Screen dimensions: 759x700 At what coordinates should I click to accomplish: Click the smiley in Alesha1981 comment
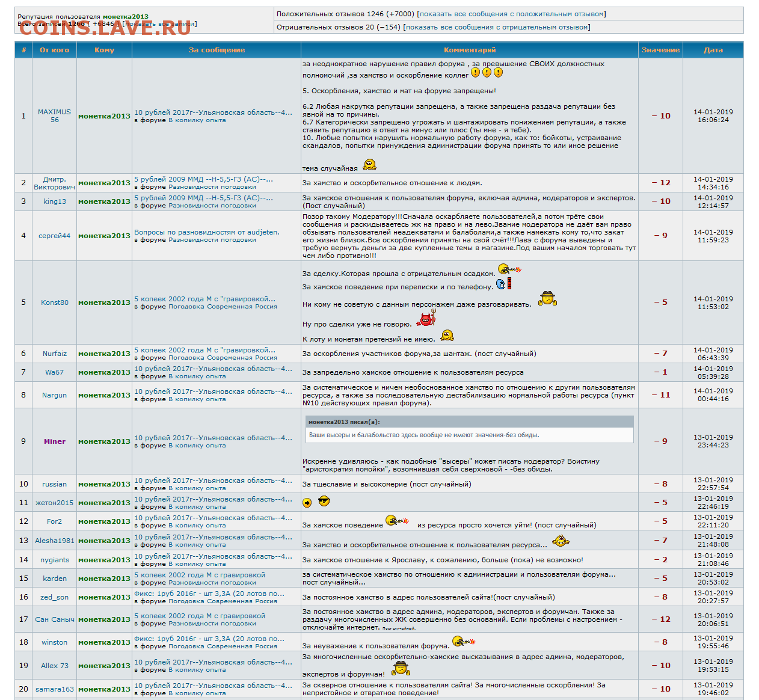click(561, 541)
